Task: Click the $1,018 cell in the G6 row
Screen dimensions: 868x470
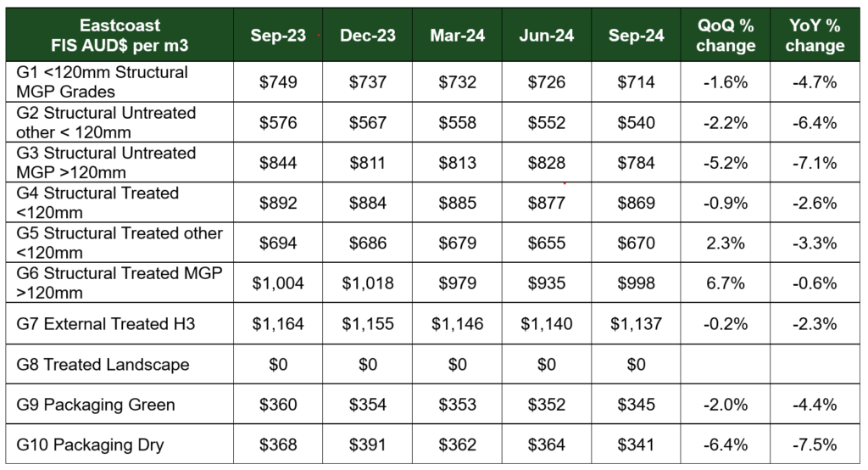Action: 368,283
